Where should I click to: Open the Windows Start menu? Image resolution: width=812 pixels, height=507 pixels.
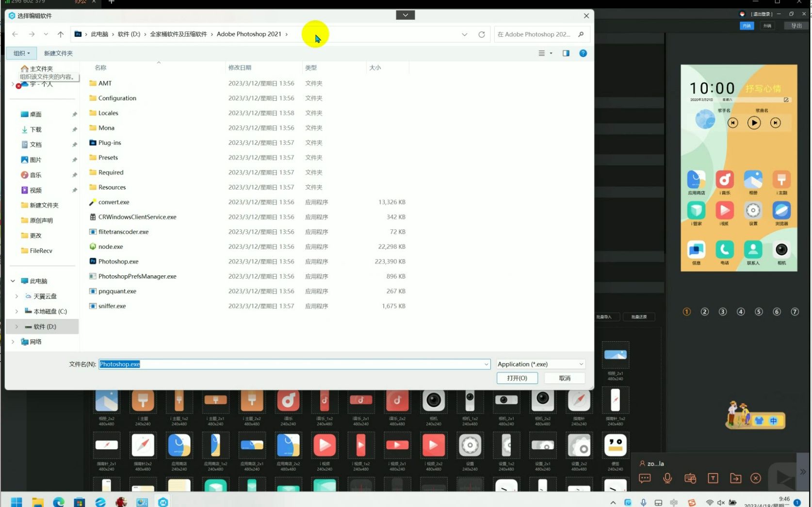16,502
